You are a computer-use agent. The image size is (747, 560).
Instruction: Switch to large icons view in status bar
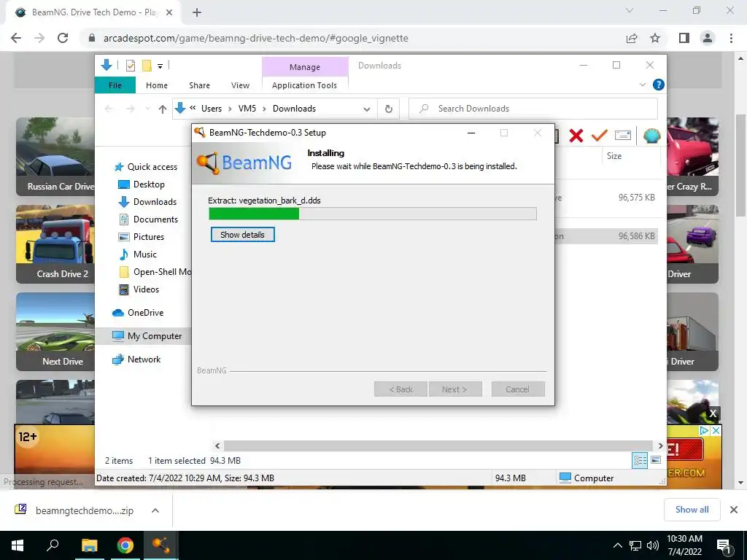click(656, 460)
